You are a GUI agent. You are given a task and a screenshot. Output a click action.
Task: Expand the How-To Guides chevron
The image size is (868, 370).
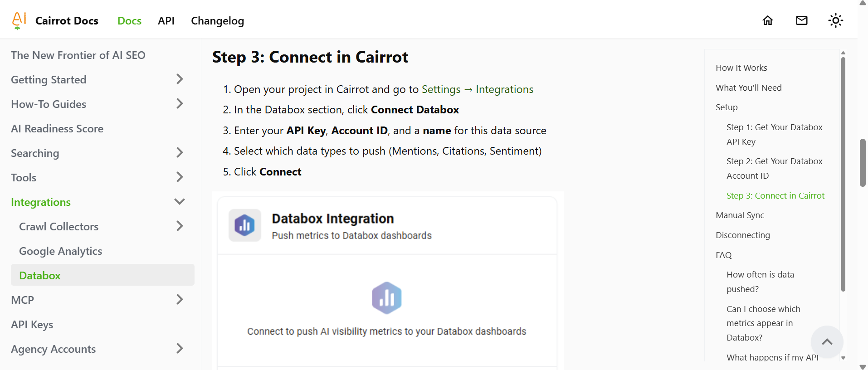click(x=180, y=104)
